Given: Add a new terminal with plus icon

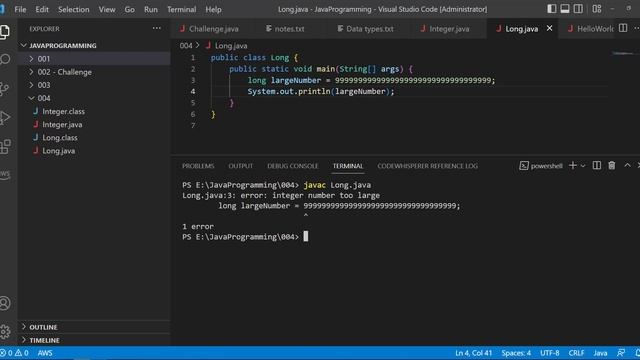Looking at the screenshot, I should point(573,165).
